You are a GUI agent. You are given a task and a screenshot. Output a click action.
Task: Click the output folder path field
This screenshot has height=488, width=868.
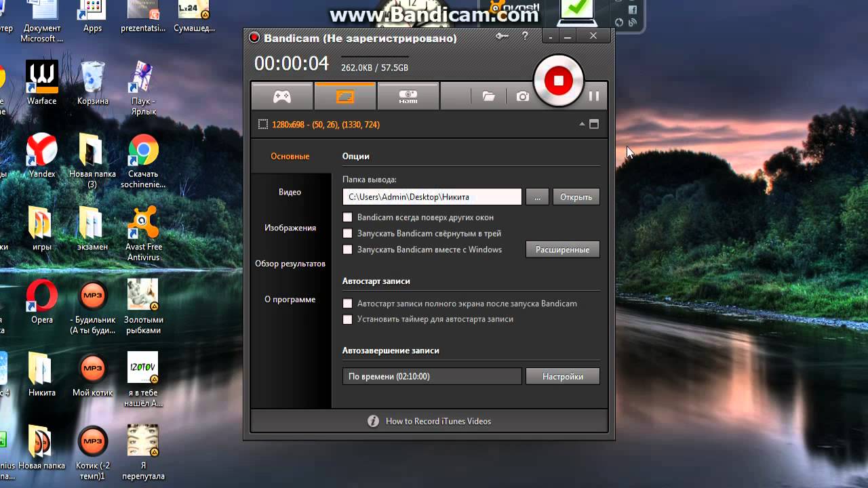click(432, 197)
